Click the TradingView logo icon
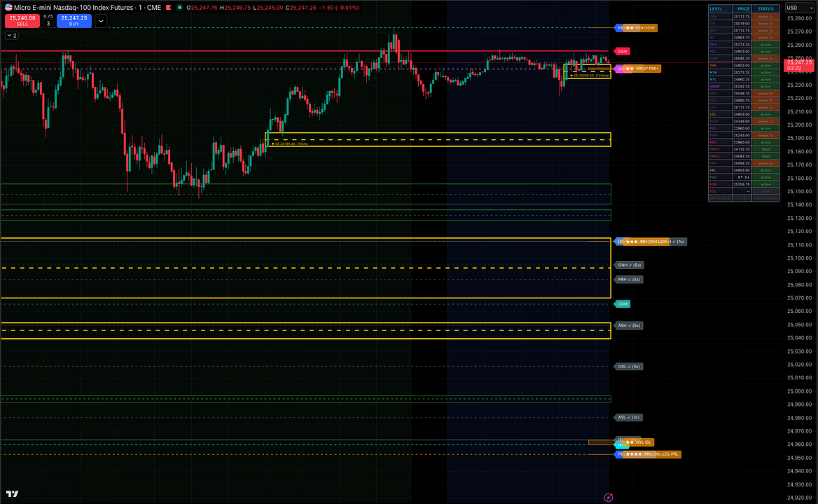The width and height of the screenshot is (818, 504). 11,494
